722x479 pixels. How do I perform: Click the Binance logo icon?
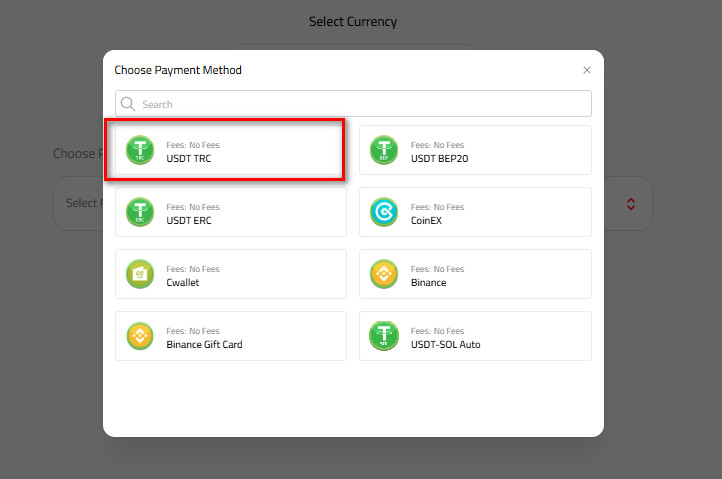click(x=384, y=274)
